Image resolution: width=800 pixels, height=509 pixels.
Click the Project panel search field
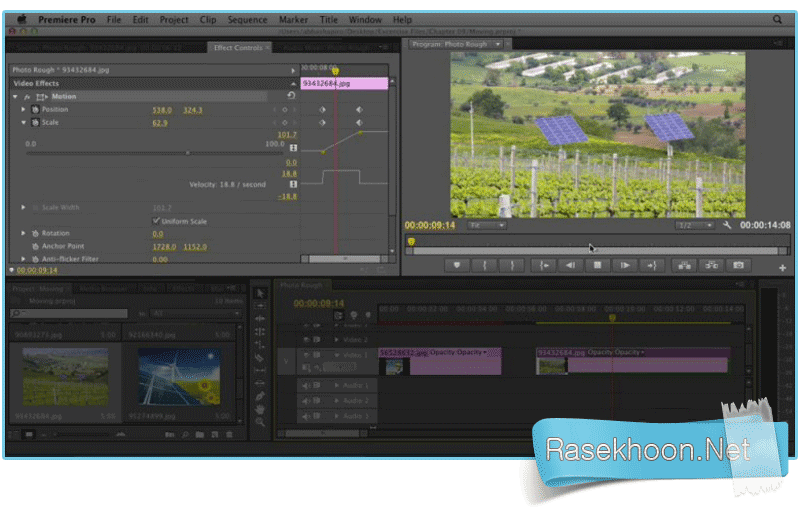pos(68,313)
